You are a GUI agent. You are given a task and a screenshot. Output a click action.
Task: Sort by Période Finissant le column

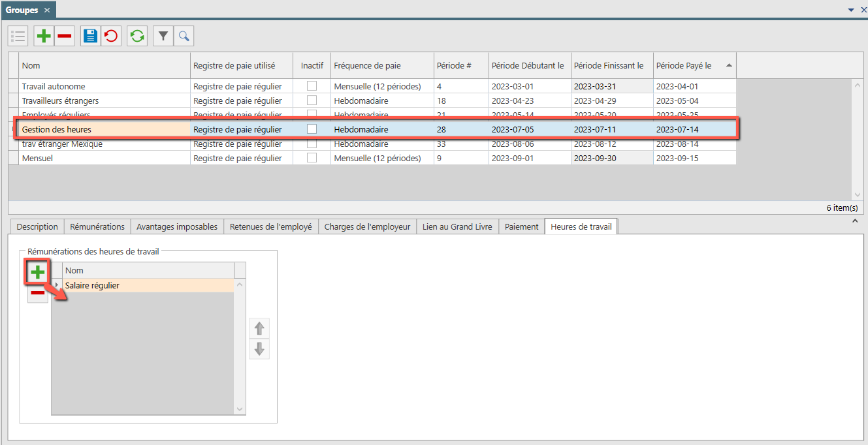pyautogui.click(x=612, y=65)
